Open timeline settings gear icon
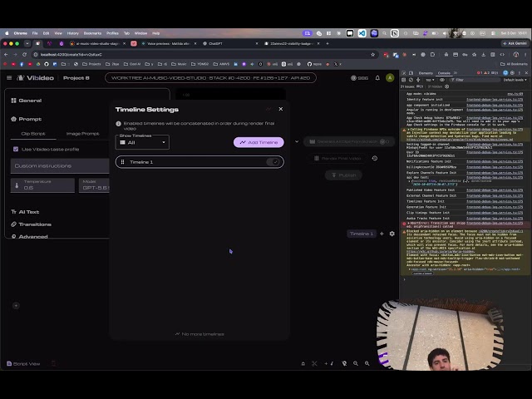Screen dimensions: 532x399 click(392, 234)
